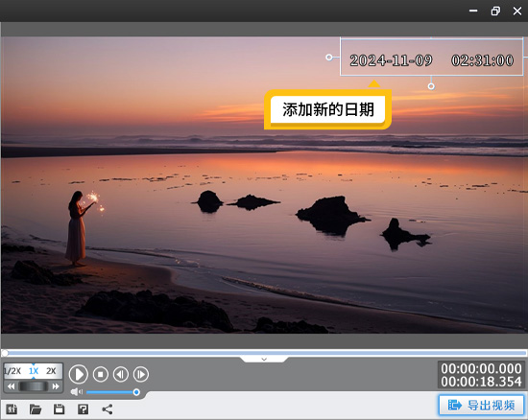This screenshot has height=420, width=528.
Task: Click the rewind double-arrow button
Action: pos(12,386)
